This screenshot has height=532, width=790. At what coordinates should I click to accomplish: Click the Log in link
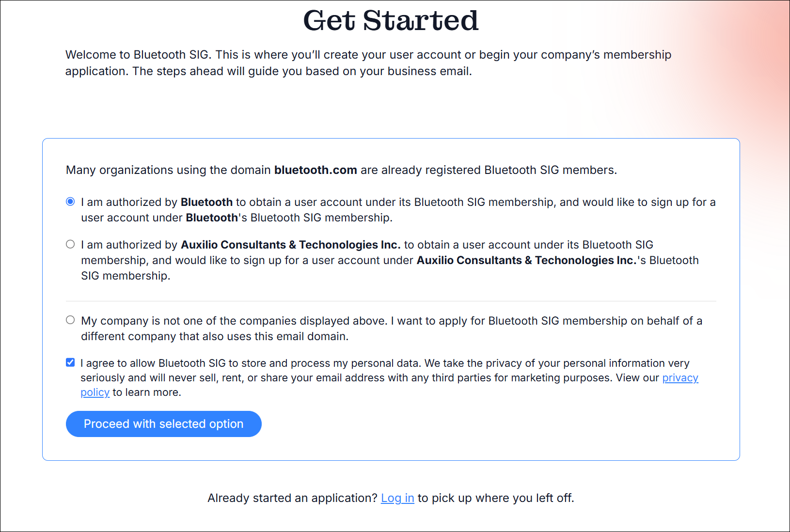pos(397,498)
